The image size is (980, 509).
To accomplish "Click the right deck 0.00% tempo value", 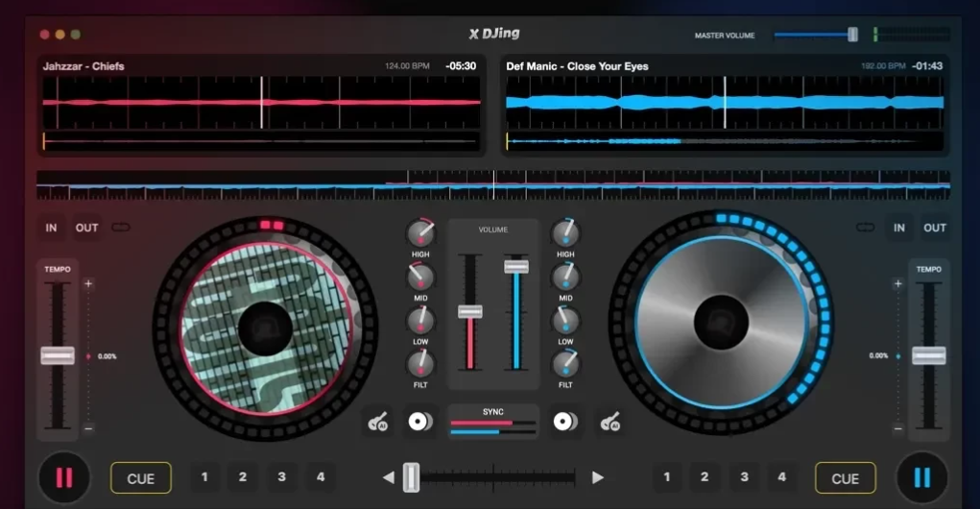I will click(x=878, y=355).
